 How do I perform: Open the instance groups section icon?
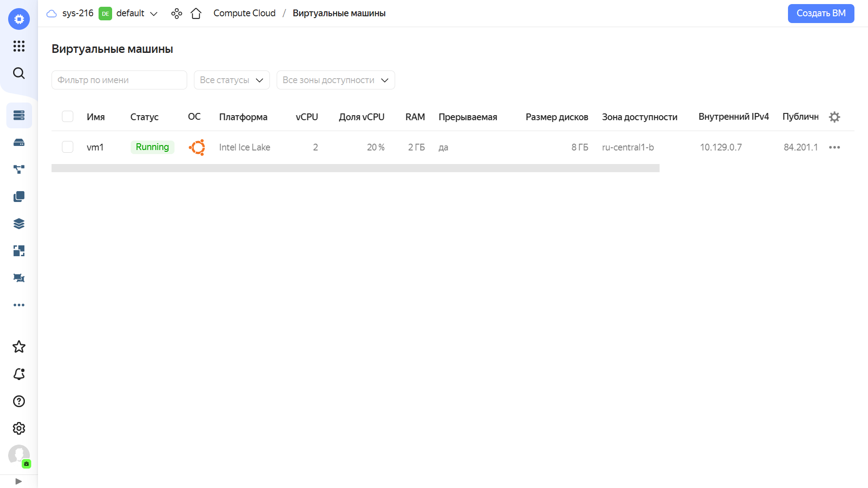19,169
